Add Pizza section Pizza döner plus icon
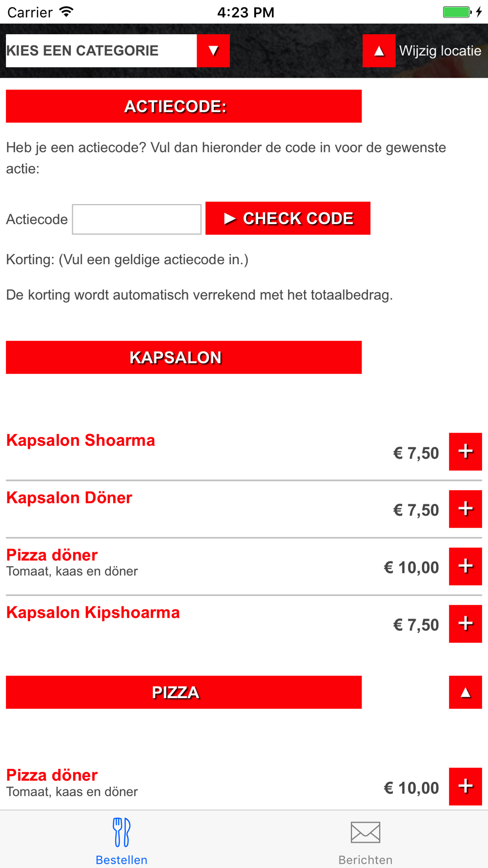 pos(465,786)
